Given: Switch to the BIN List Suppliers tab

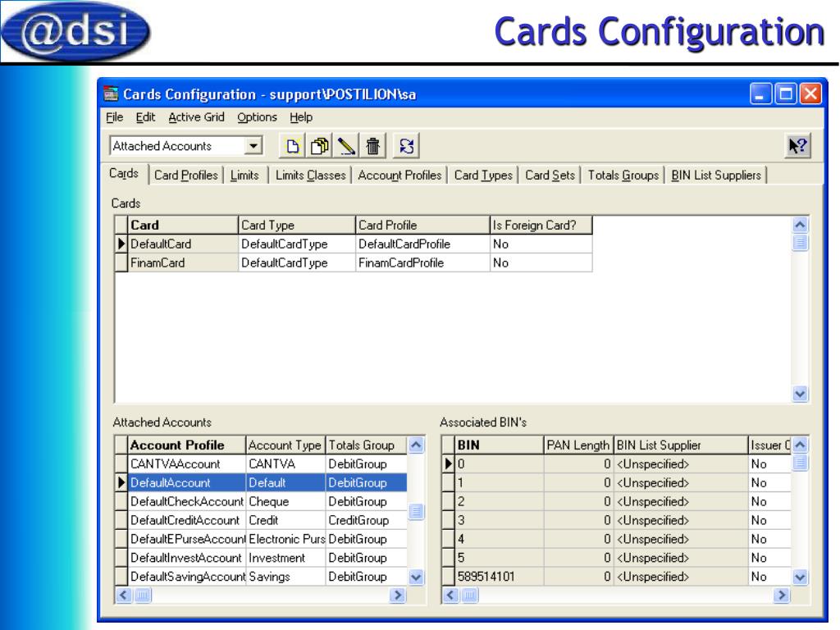Looking at the screenshot, I should [x=716, y=176].
